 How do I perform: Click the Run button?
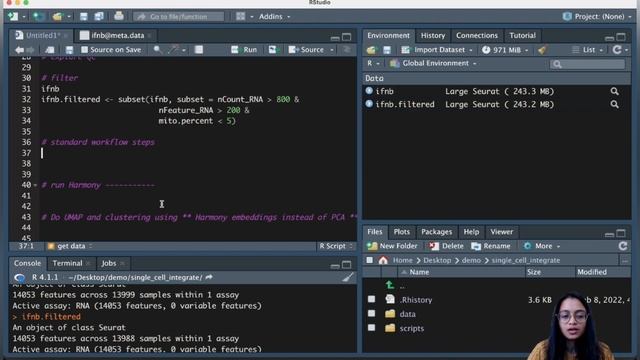click(x=244, y=50)
